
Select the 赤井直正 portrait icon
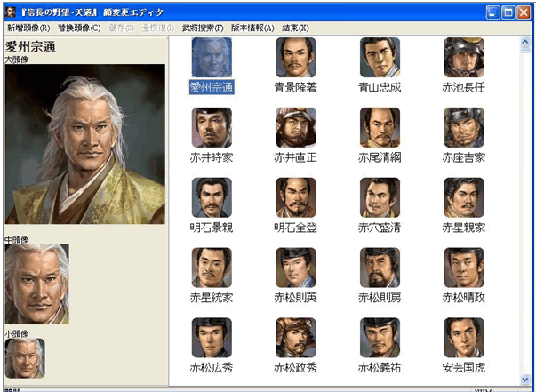pos(296,127)
